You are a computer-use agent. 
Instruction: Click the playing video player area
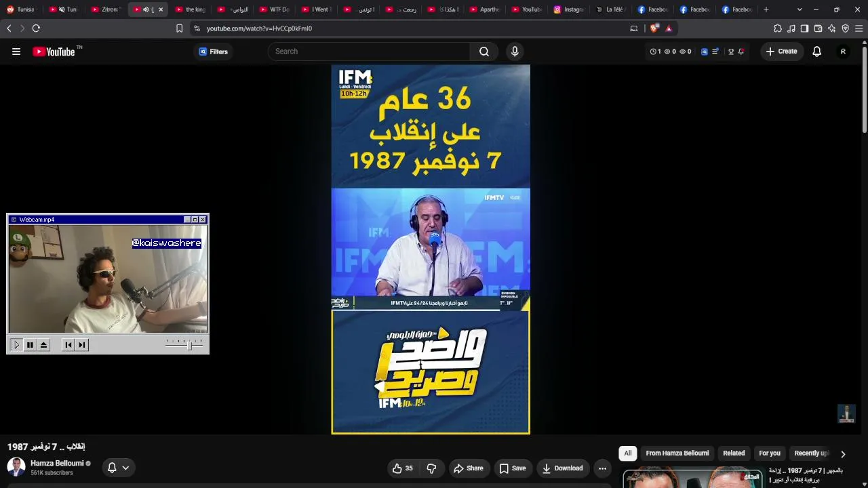tap(431, 249)
